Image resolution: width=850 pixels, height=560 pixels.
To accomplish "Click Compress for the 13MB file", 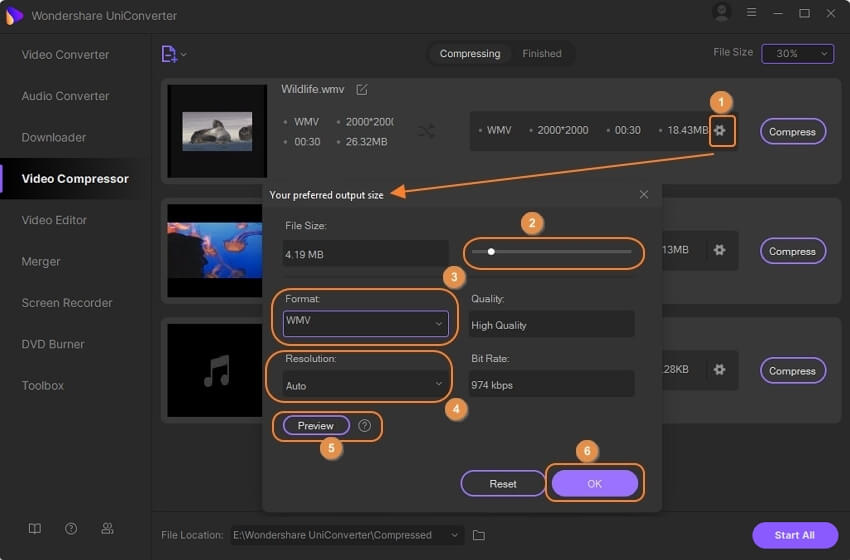I will (x=793, y=252).
